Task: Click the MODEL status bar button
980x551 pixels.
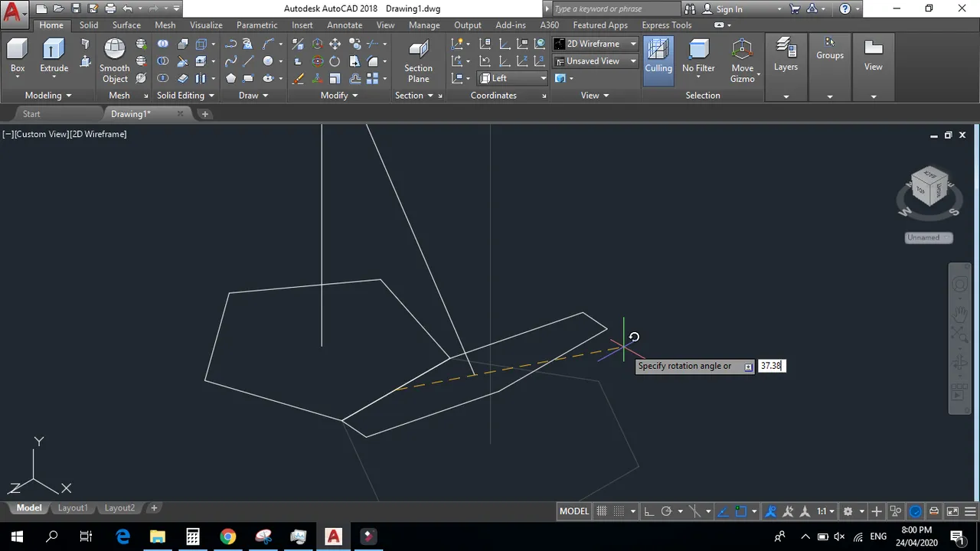Action: (574, 511)
